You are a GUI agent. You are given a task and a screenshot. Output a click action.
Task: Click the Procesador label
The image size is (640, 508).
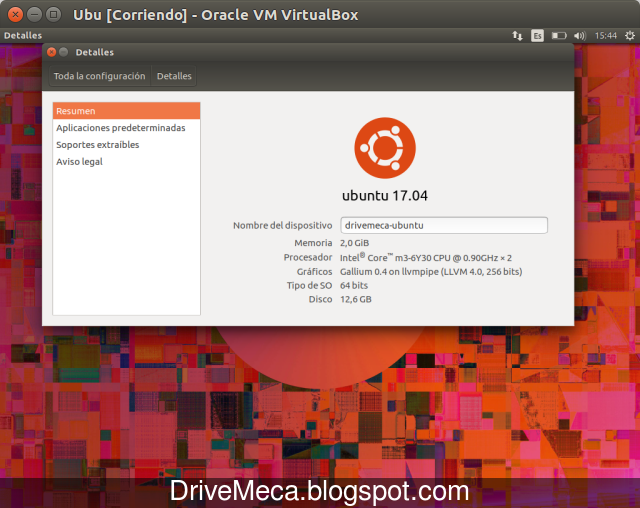pyautogui.click(x=308, y=257)
